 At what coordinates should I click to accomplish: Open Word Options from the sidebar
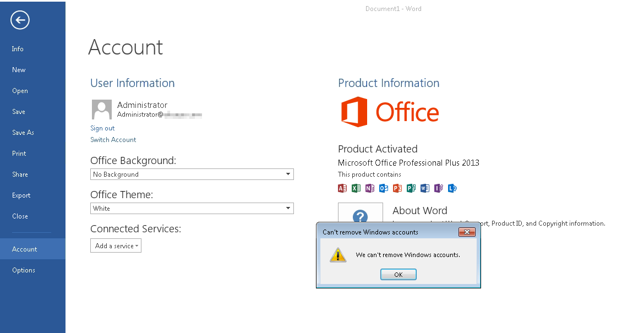[x=24, y=270]
